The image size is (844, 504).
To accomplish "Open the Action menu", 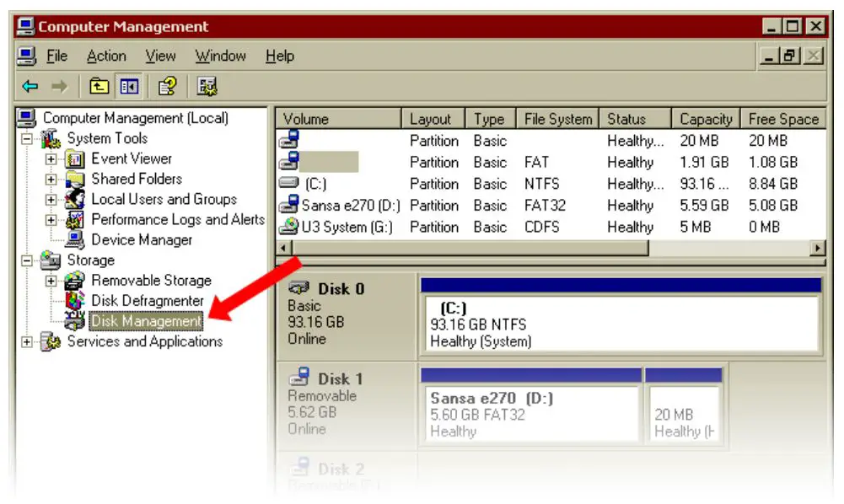I will [106, 56].
